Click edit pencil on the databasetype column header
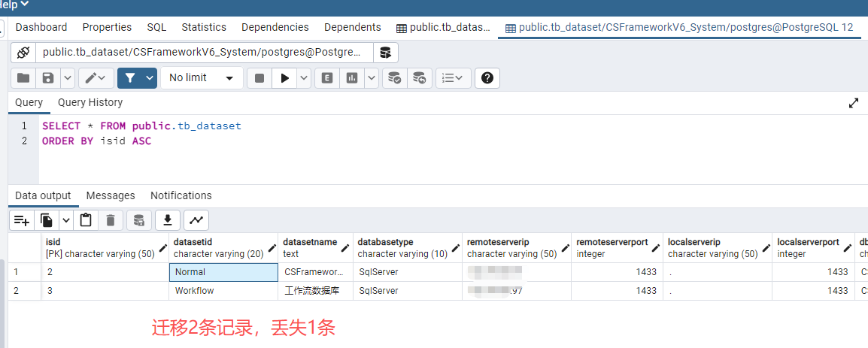This screenshot has width=868, height=348. click(456, 249)
